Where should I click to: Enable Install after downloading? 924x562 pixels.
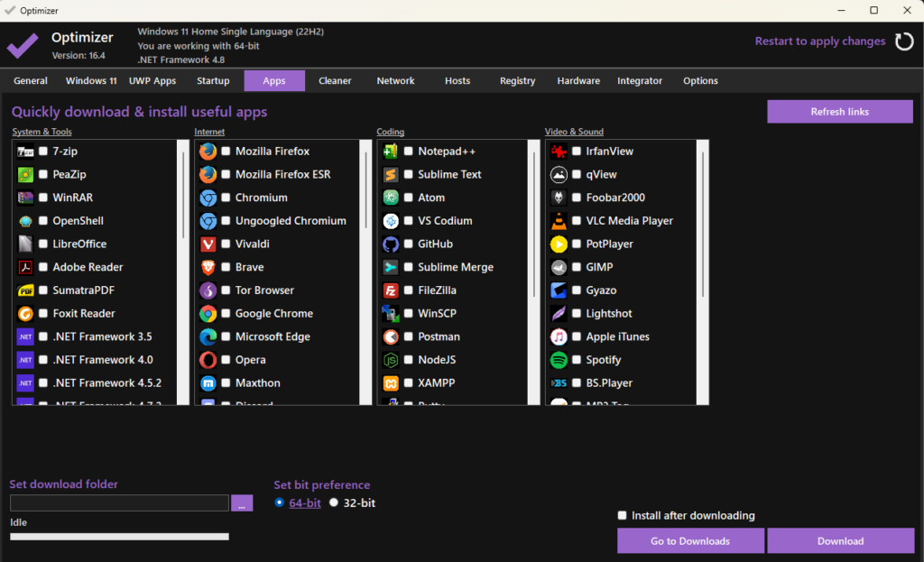click(x=623, y=515)
